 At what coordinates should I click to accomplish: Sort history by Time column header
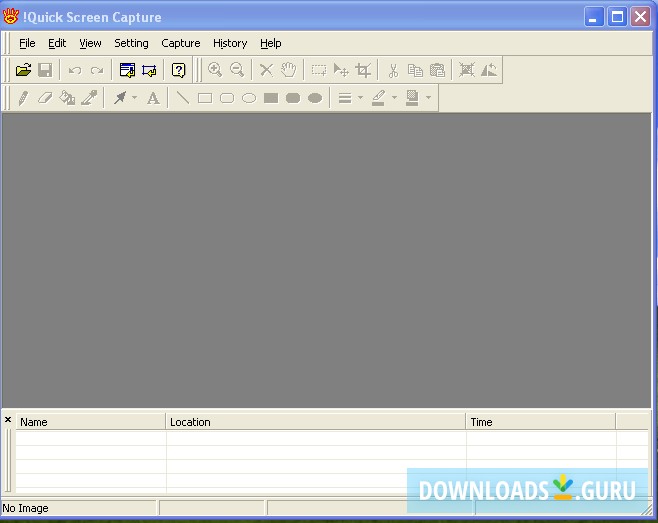point(541,422)
